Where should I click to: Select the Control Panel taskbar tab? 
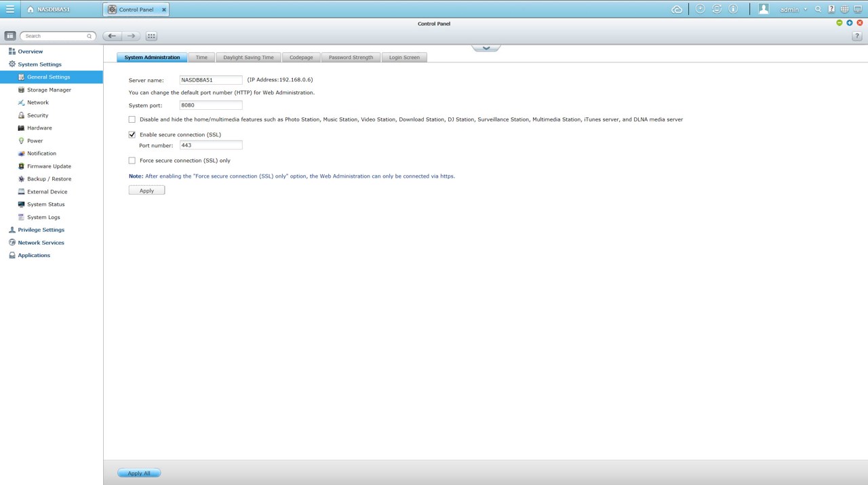pos(136,9)
